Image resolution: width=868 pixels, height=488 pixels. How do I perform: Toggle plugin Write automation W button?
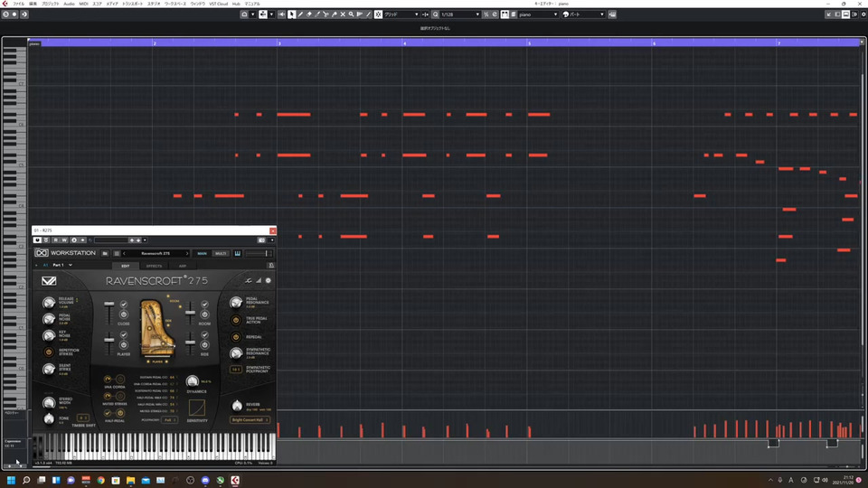click(64, 240)
